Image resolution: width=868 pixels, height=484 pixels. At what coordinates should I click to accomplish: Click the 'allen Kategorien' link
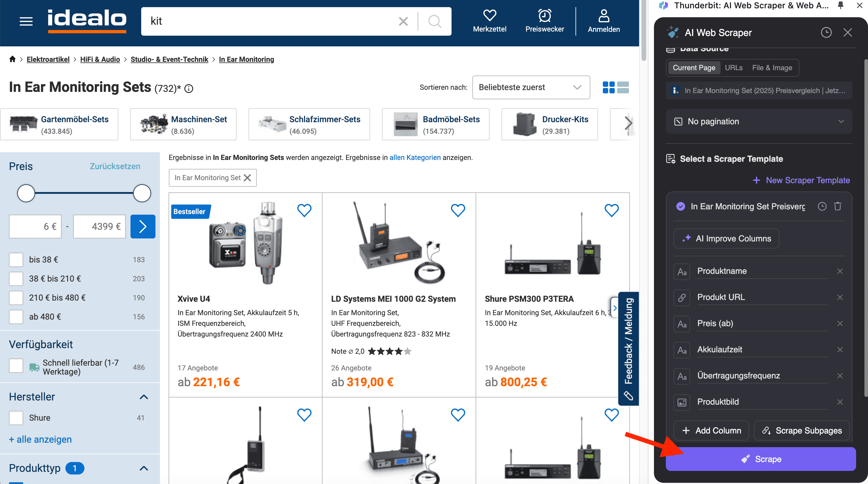pyautogui.click(x=415, y=157)
